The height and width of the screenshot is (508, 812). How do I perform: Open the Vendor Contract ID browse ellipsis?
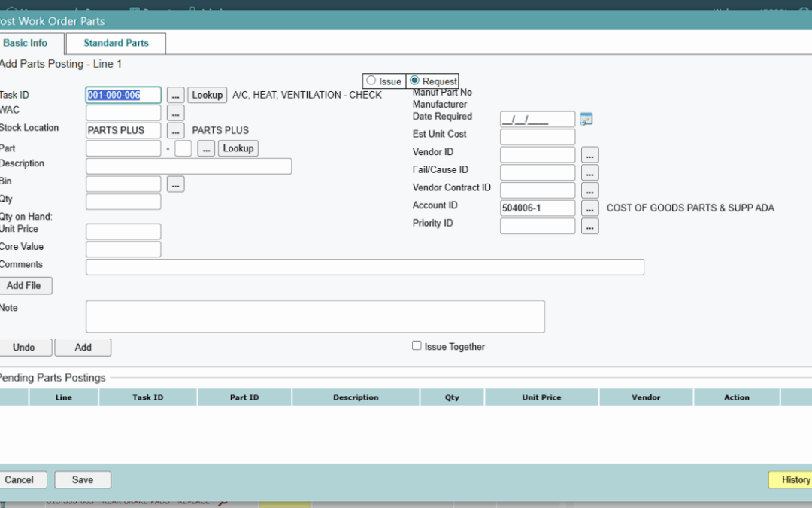click(590, 190)
